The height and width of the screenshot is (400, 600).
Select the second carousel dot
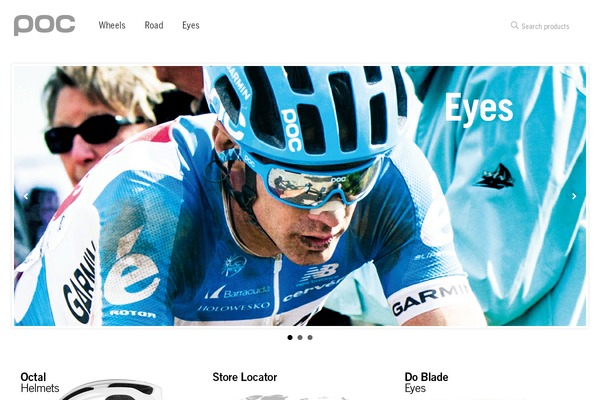point(300,337)
